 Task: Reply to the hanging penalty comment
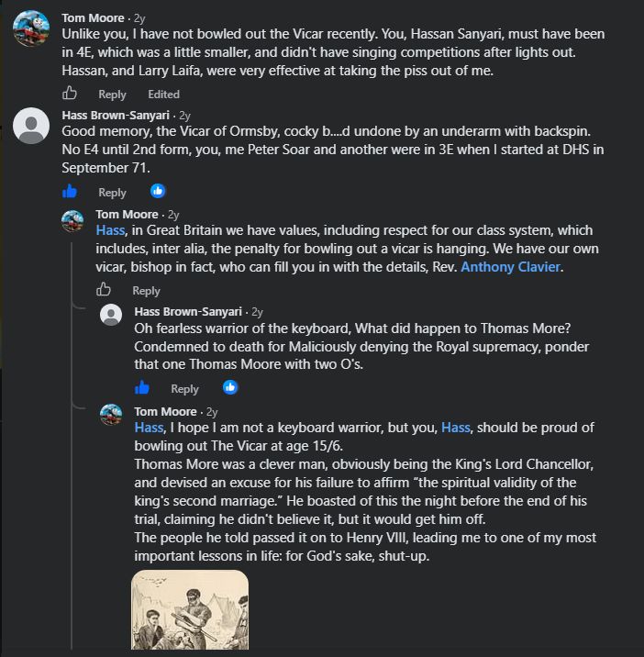146,290
